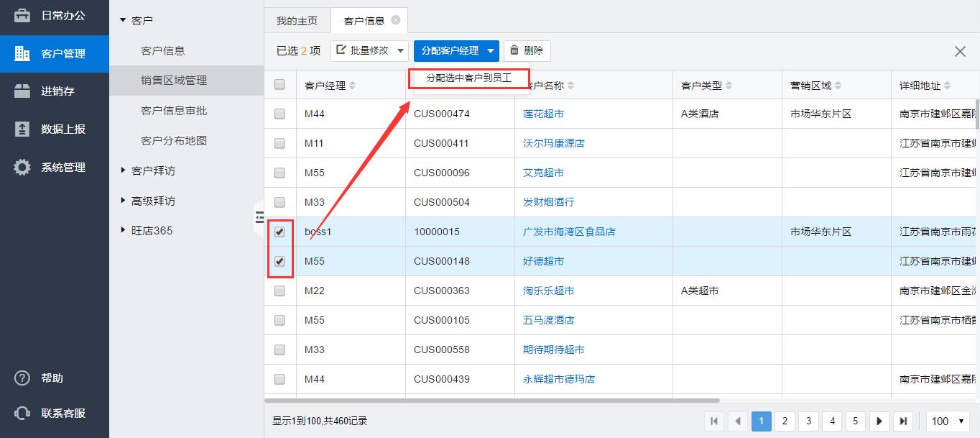Choose 分配选中客户到员工 from the menu
The image size is (980, 438).
[x=468, y=78]
